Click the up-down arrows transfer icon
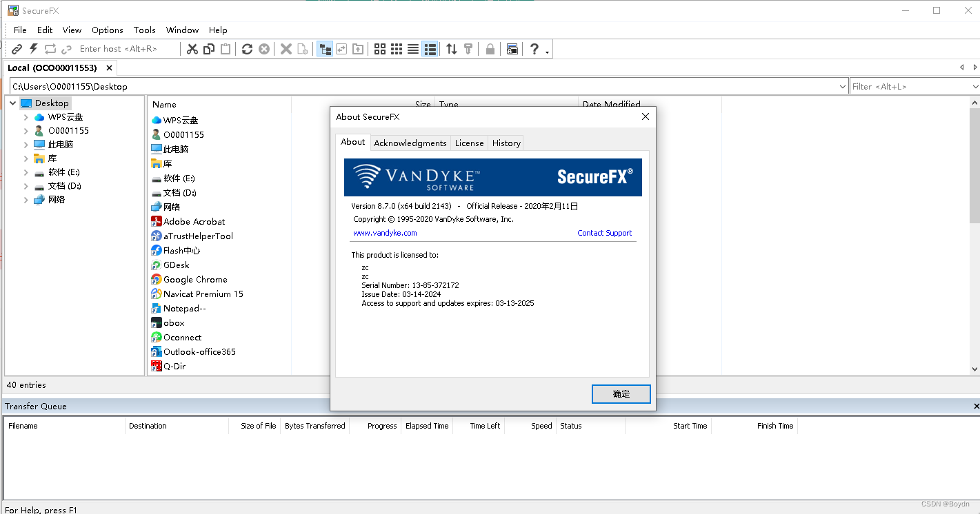Screen dimensions: 980x514 tap(452, 49)
